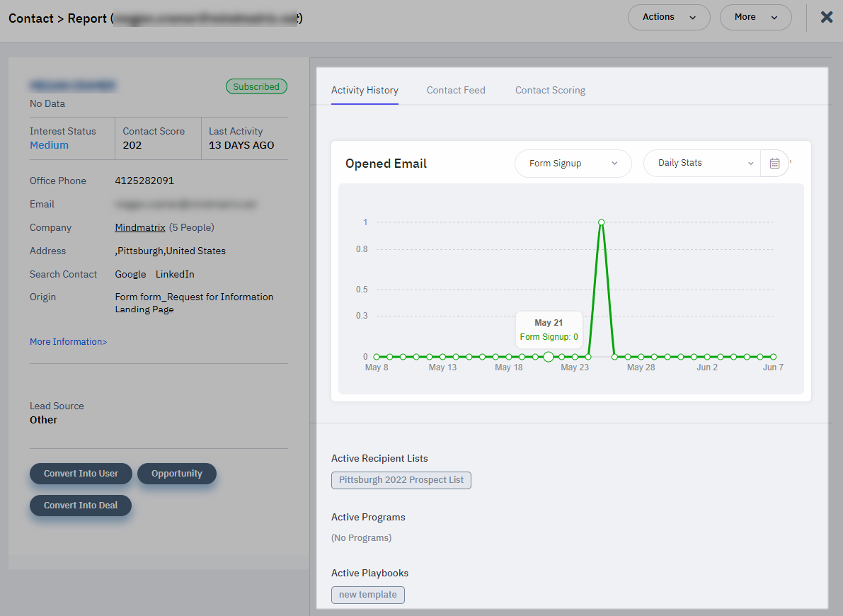This screenshot has height=616, width=843.
Task: Click the Active Playbooks heading
Action: [370, 573]
